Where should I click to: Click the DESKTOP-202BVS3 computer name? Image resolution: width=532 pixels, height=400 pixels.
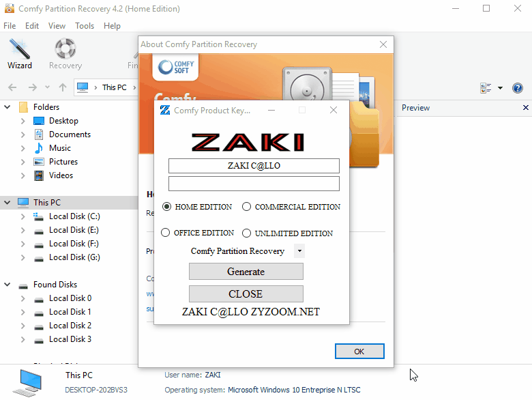pyautogui.click(x=96, y=390)
